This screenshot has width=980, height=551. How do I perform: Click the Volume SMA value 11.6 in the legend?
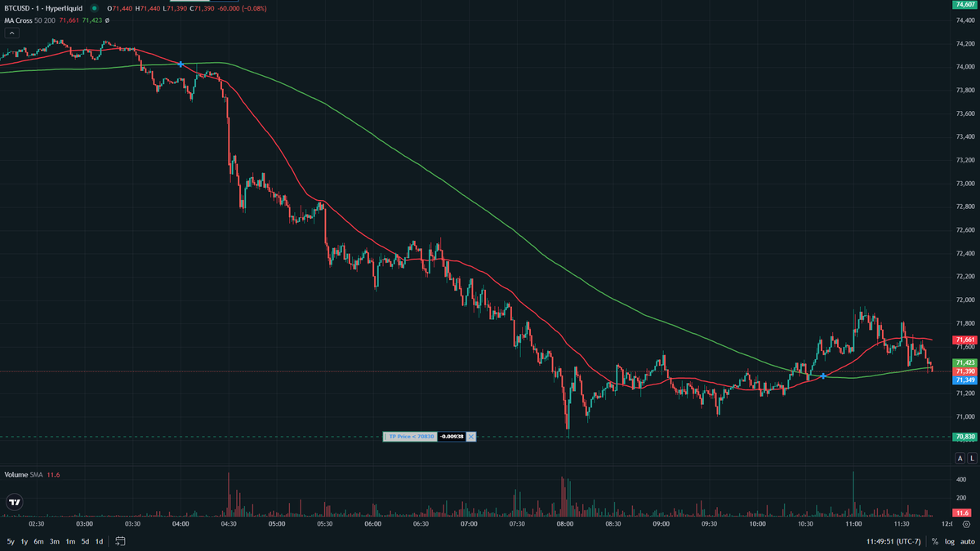tap(53, 475)
